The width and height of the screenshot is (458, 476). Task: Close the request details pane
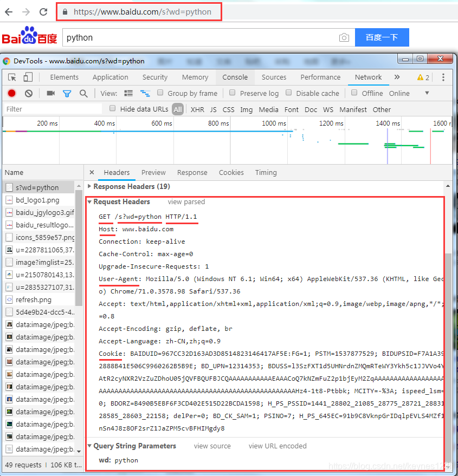92,172
